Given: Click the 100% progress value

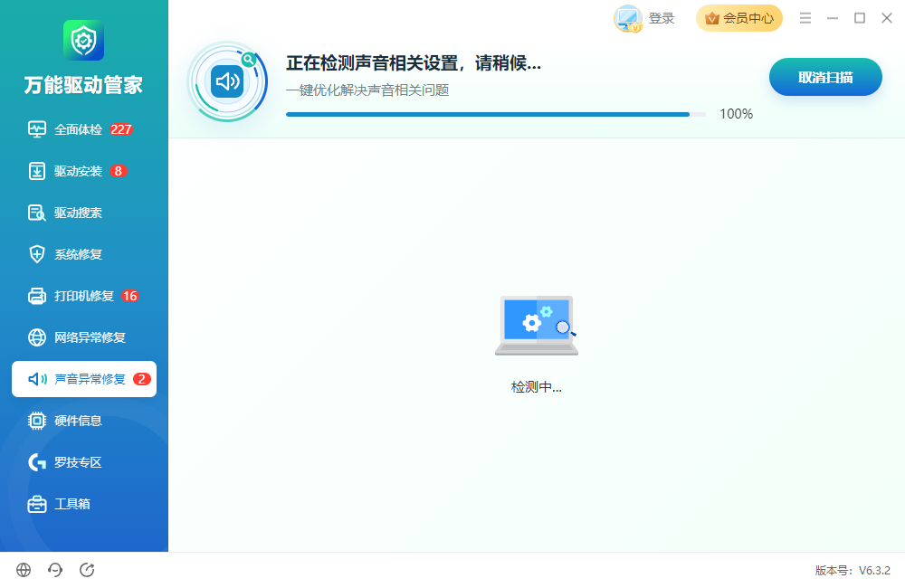Looking at the screenshot, I should pyautogui.click(x=737, y=114).
